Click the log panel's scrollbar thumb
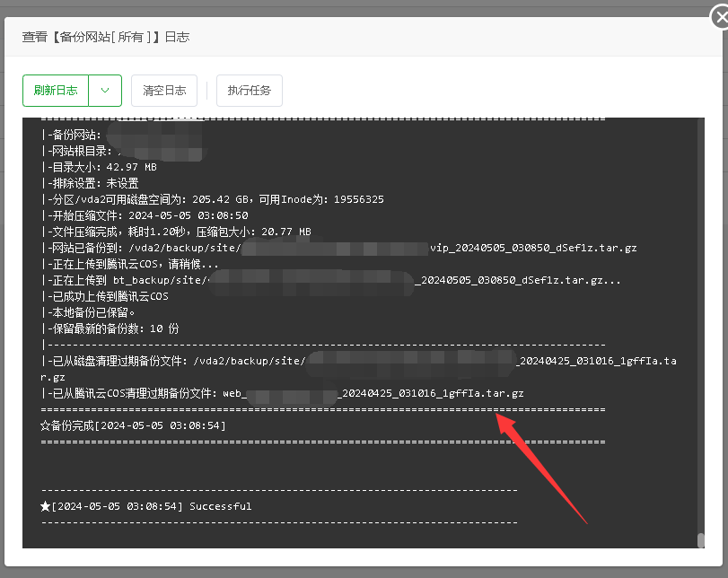The image size is (728, 578). 700,540
